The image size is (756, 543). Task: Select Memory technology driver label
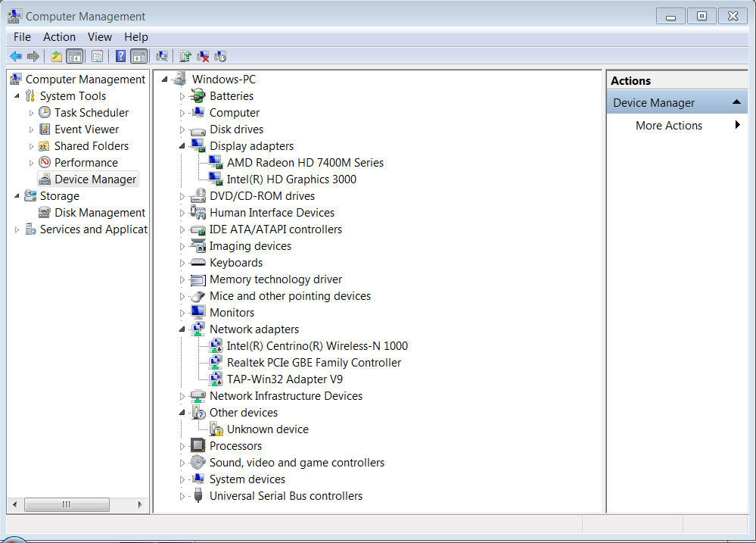(x=275, y=279)
